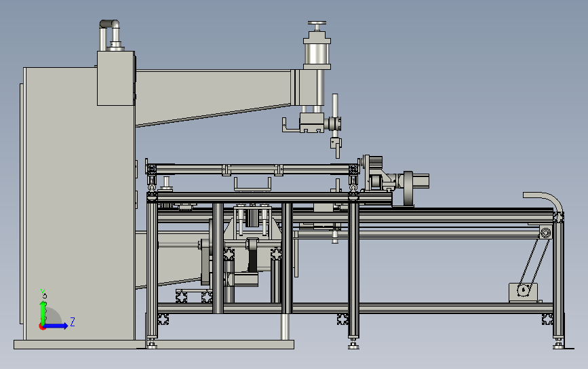Click the red origin point of the coordinate triad

(42, 327)
